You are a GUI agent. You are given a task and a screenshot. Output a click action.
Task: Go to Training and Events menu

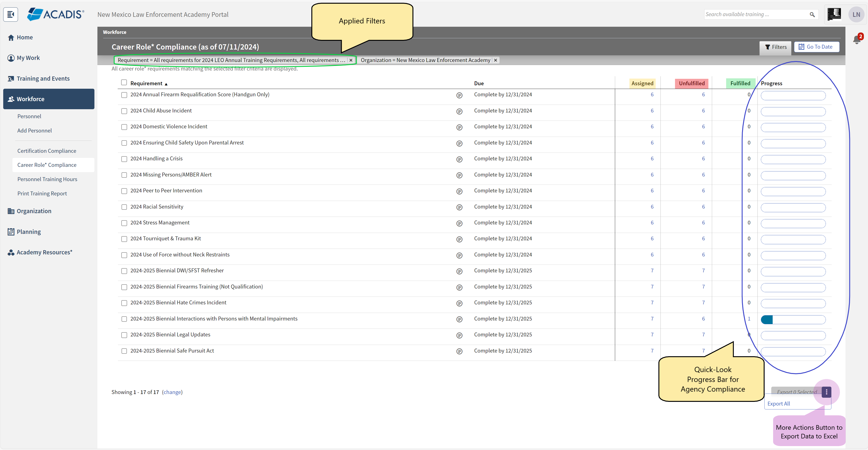[43, 79]
